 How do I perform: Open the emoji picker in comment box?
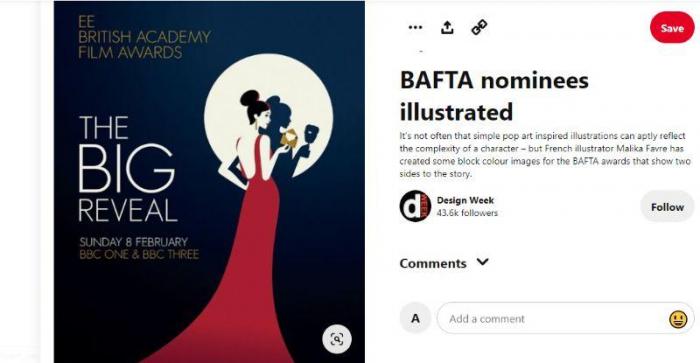click(678, 319)
